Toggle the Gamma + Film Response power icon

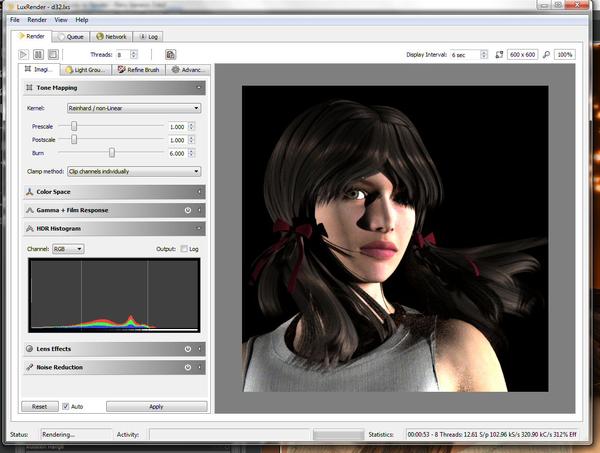point(188,210)
